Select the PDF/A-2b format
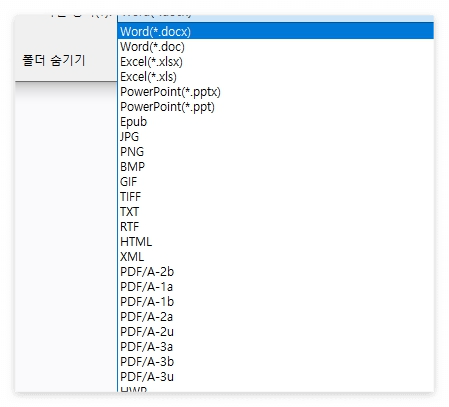 tap(276, 272)
